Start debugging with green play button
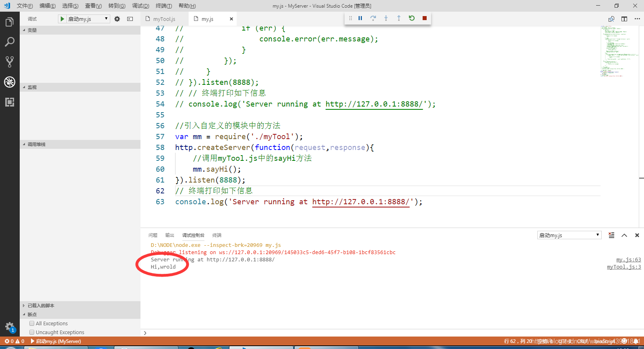This screenshot has height=349, width=644. (62, 19)
